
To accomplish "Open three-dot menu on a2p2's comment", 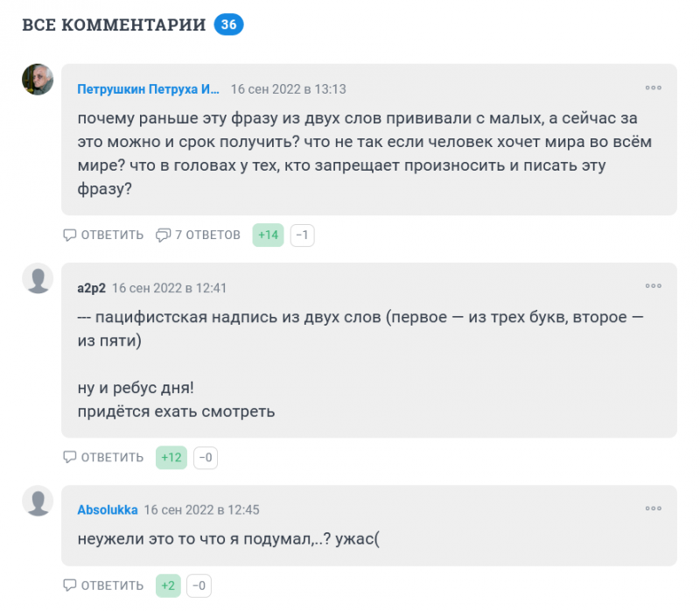I will point(653,286).
